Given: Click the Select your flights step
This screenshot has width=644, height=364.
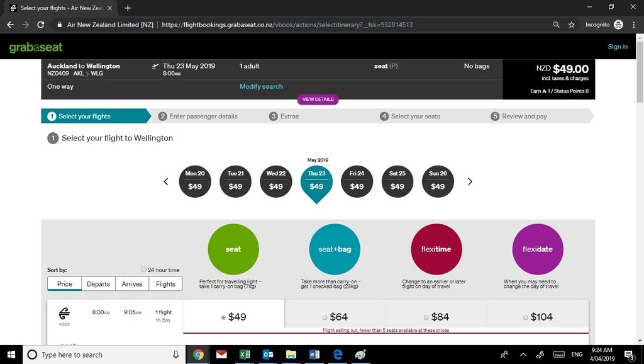Looking at the screenshot, I should click(96, 116).
